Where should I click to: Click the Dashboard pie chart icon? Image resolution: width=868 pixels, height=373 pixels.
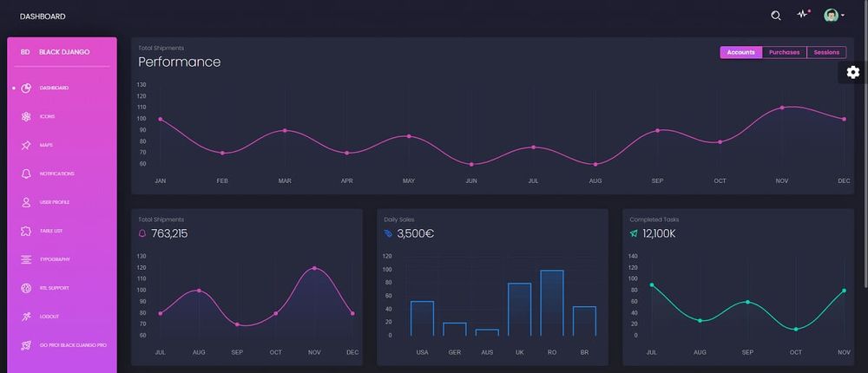coord(26,88)
